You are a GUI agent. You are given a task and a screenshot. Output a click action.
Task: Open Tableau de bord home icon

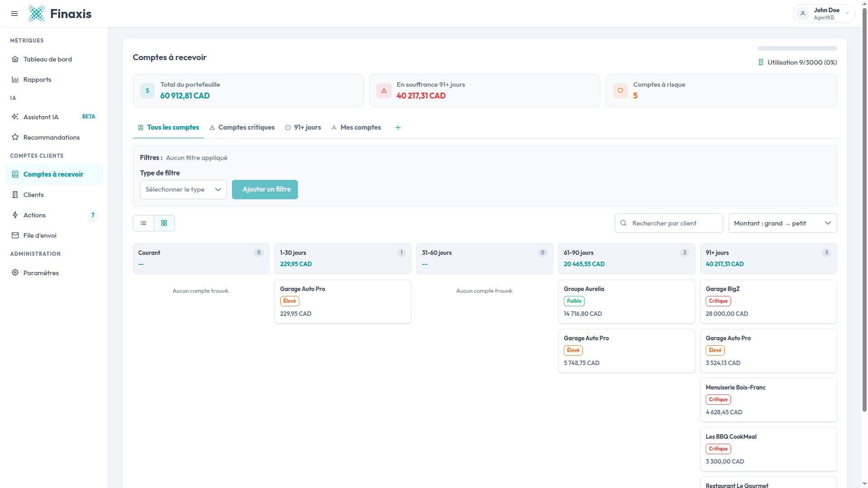click(15, 59)
